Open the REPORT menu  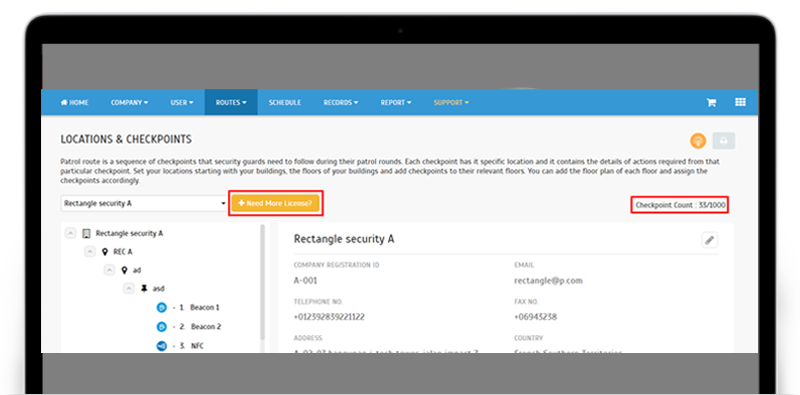[x=396, y=103]
